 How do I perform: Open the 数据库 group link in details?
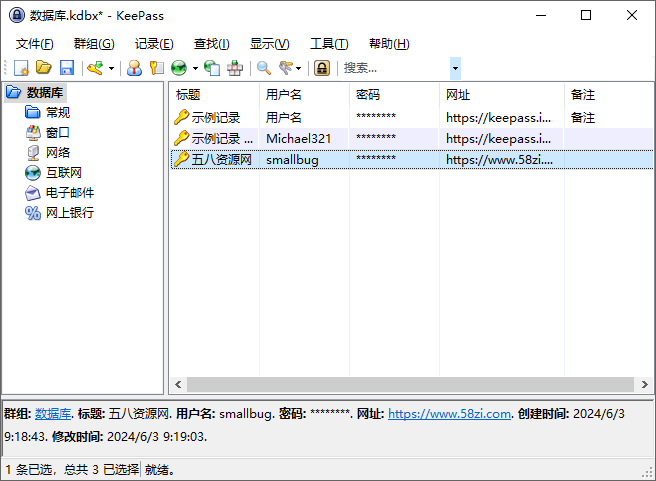[53, 414]
